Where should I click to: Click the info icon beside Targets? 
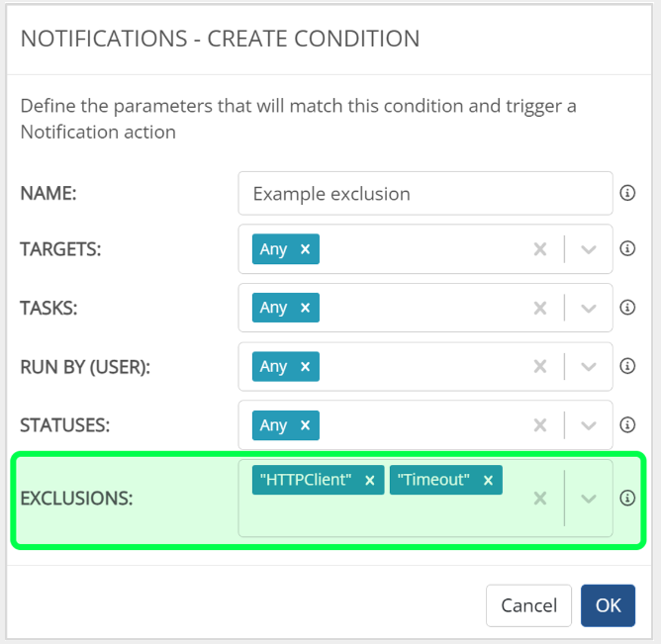click(x=626, y=249)
